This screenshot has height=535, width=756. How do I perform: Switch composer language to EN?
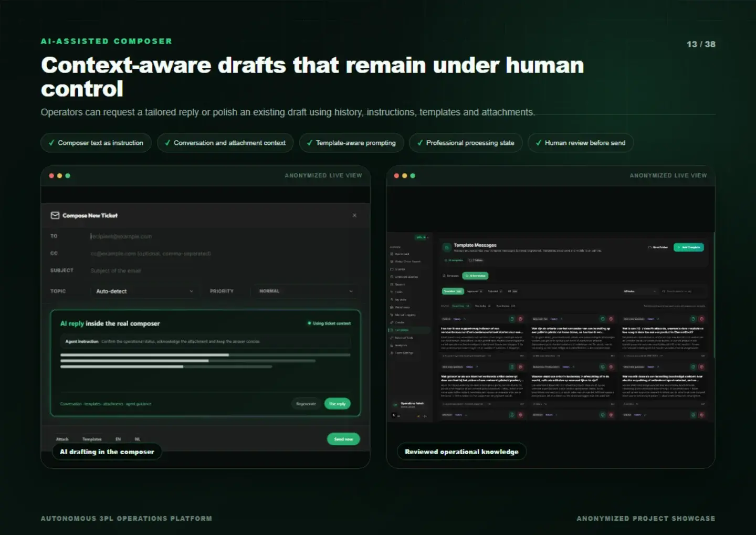[x=118, y=439]
